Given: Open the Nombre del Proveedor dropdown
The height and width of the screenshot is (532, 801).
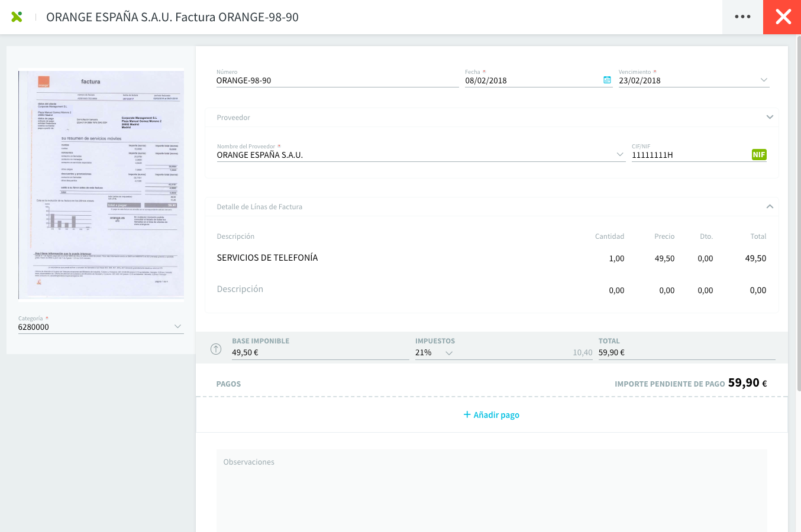Looking at the screenshot, I should [x=619, y=153].
